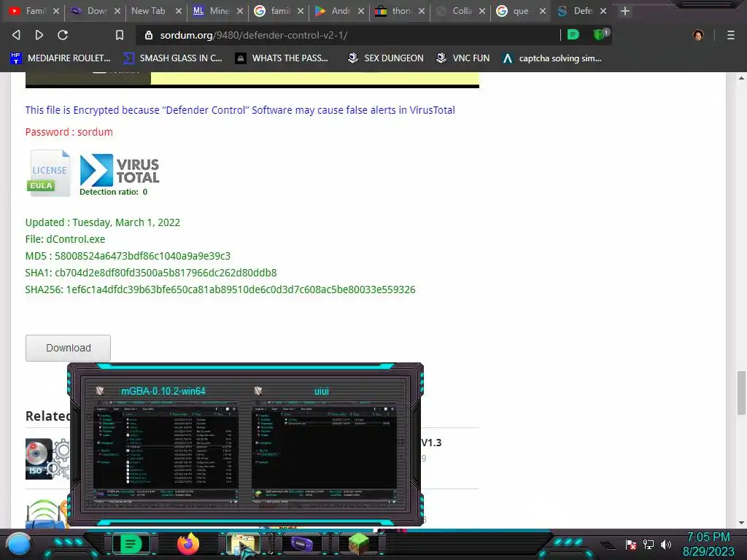Image resolution: width=747 pixels, height=560 pixels.
Task: Click the Download button
Action: 68,348
